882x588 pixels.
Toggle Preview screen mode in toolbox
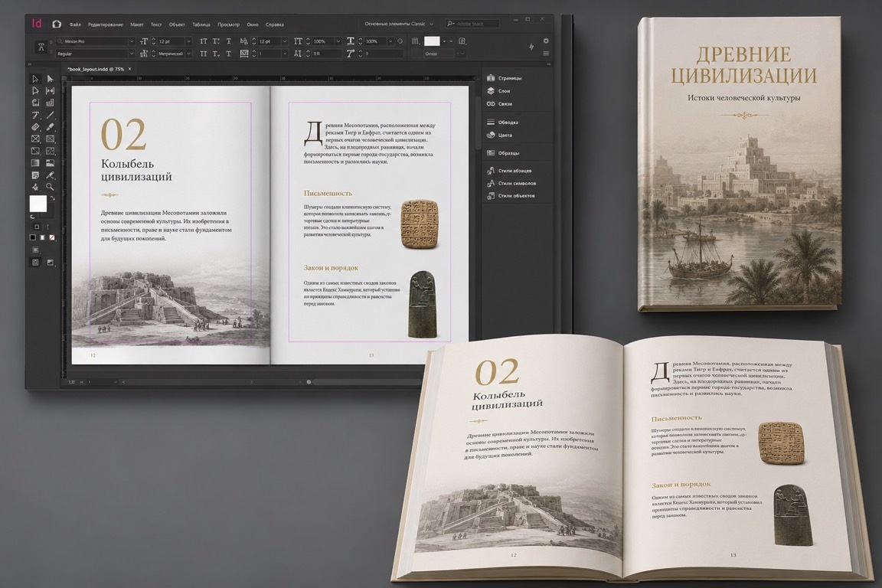tap(50, 262)
